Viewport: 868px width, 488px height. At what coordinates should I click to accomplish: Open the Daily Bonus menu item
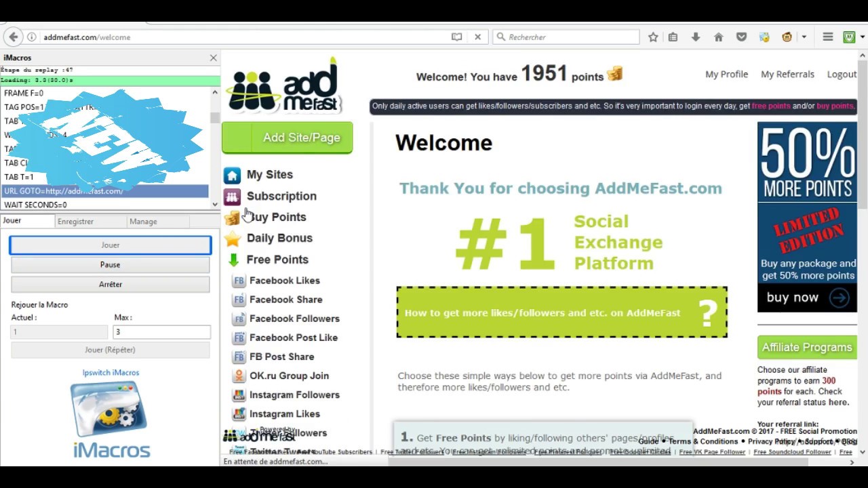tap(279, 238)
